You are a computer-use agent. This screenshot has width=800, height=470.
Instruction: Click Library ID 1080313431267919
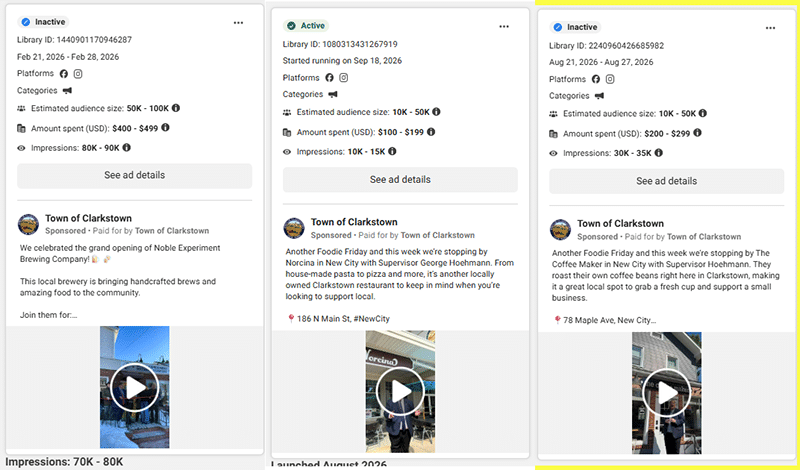tap(340, 44)
